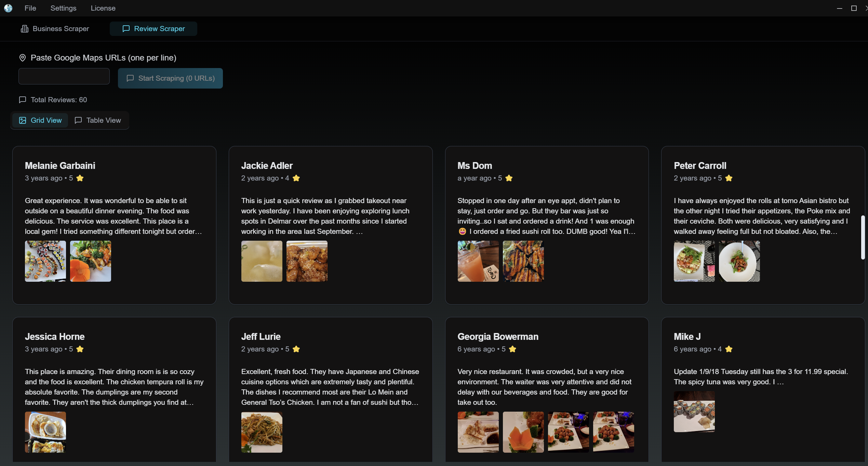This screenshot has width=868, height=466.
Task: Click the building icon beside Business Scraper
Action: pos(25,29)
